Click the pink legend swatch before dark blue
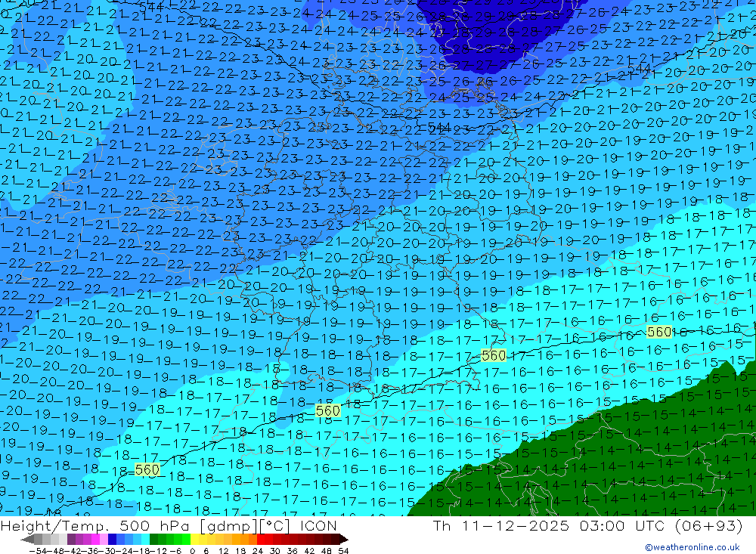Viewport: 756px width, 554px height. [104, 539]
